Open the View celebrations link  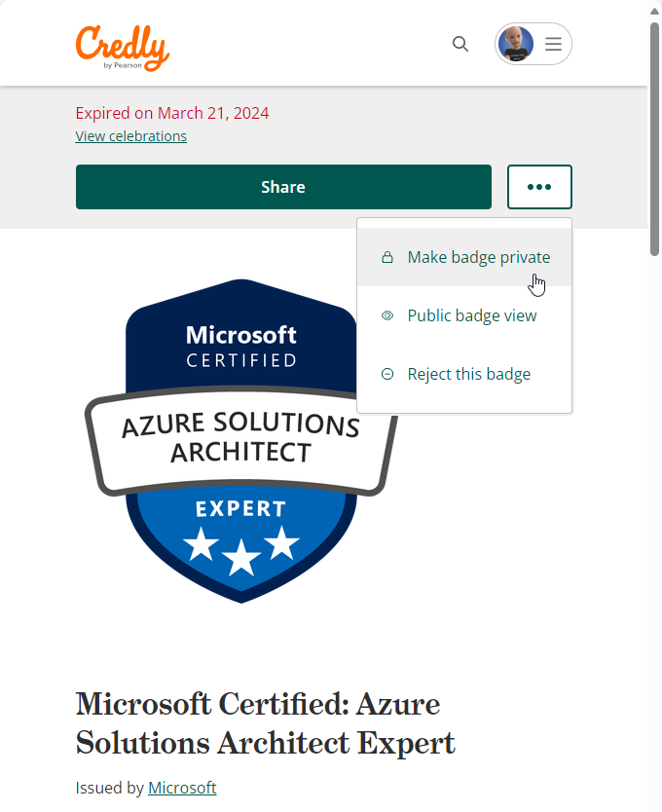tap(131, 136)
